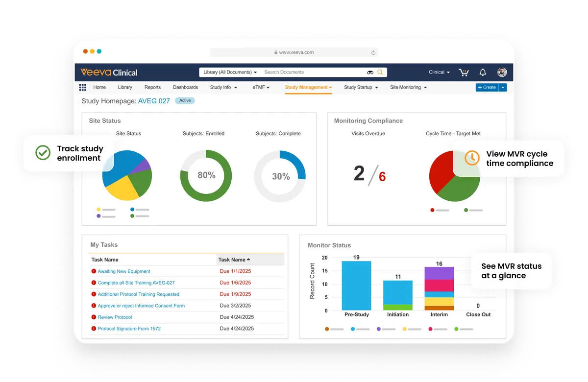Open the Clinical vault dropdown
The image size is (588, 382).
[439, 72]
